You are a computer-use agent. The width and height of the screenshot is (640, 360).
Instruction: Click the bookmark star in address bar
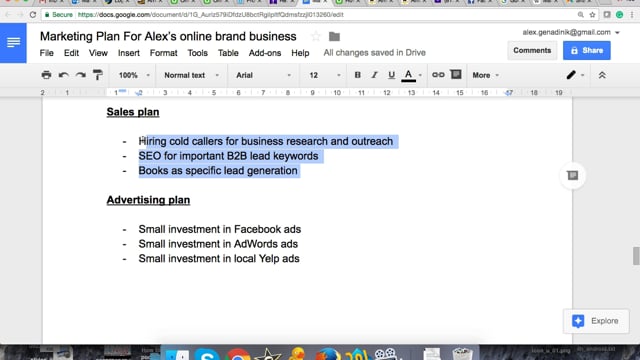point(592,15)
